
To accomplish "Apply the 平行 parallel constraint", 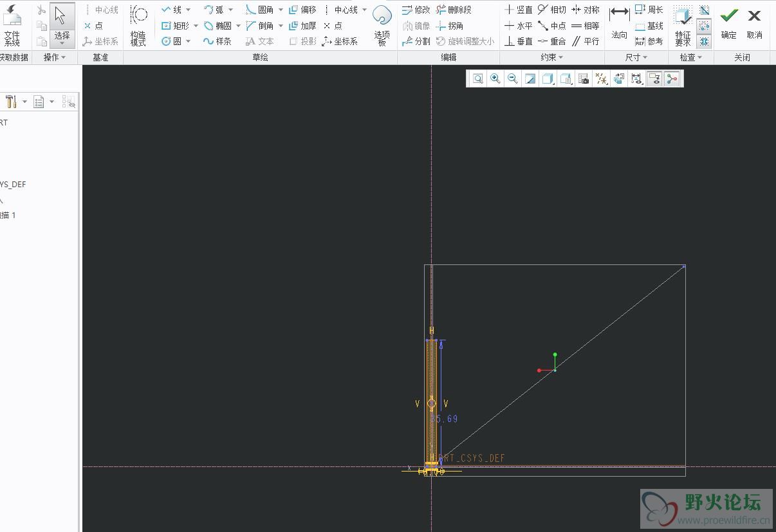I will click(x=586, y=41).
